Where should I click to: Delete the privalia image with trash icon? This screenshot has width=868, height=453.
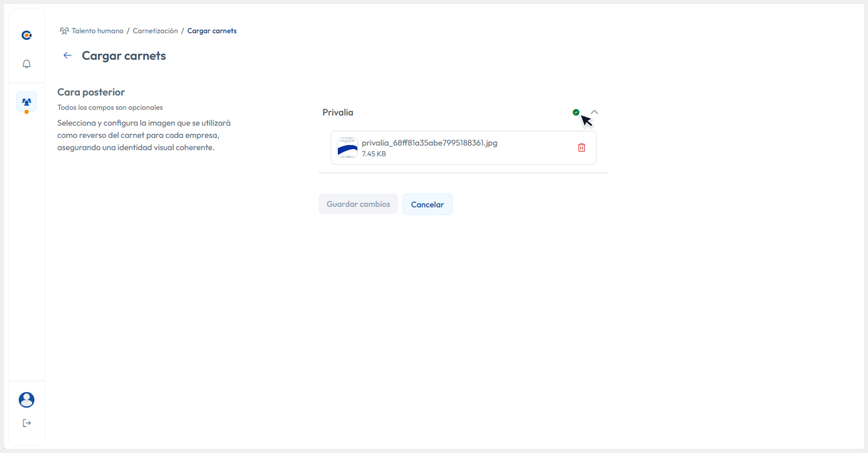tap(581, 148)
